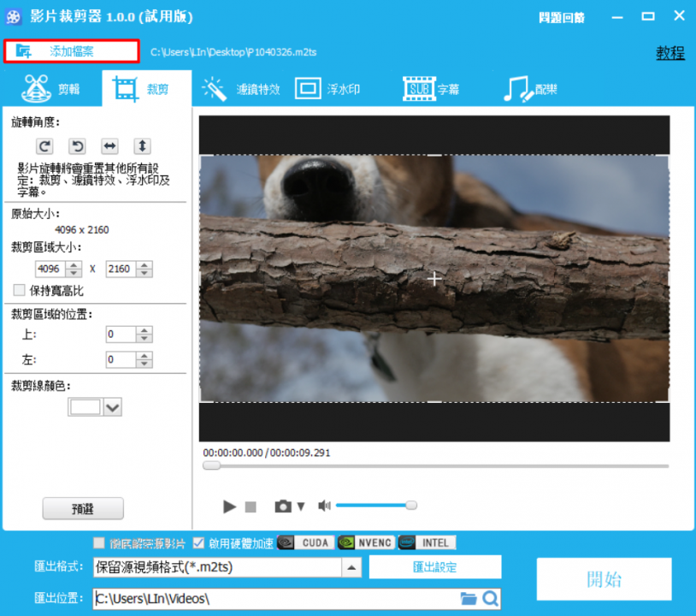
Task: Rotate video counterclockwise icon
Action: [x=77, y=146]
